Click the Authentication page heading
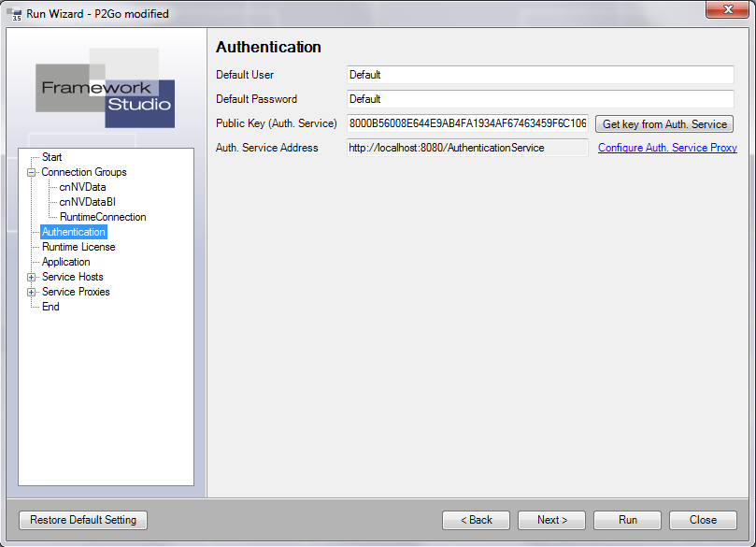This screenshot has width=756, height=547. pyautogui.click(x=268, y=48)
